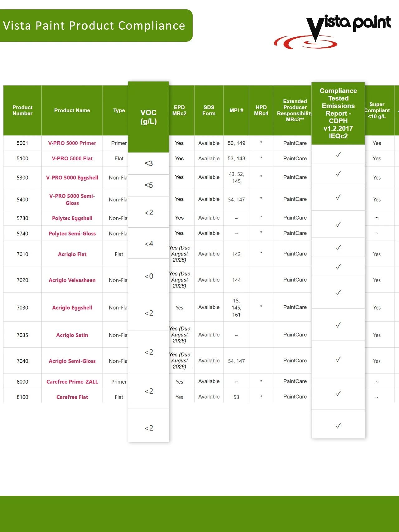This screenshot has width=399, height=532.
Task: Click PaintCare in the Acriglo Eggshell row
Action: click(x=295, y=307)
